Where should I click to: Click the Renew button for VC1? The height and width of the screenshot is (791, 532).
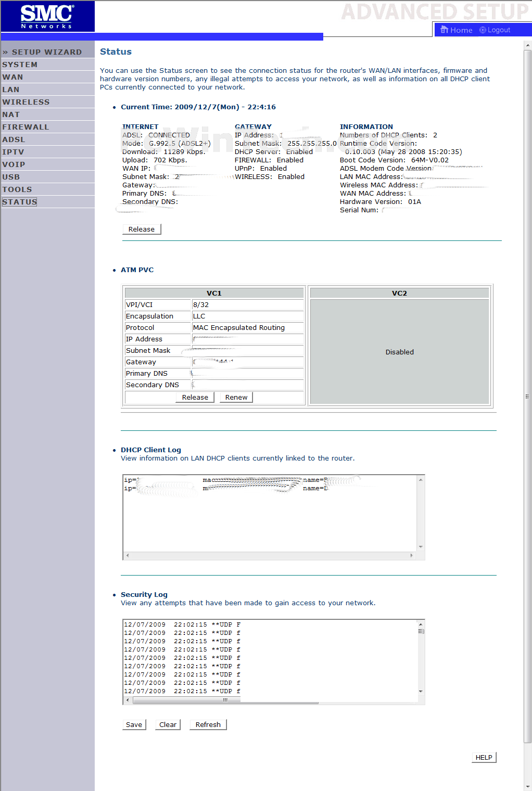click(x=236, y=397)
